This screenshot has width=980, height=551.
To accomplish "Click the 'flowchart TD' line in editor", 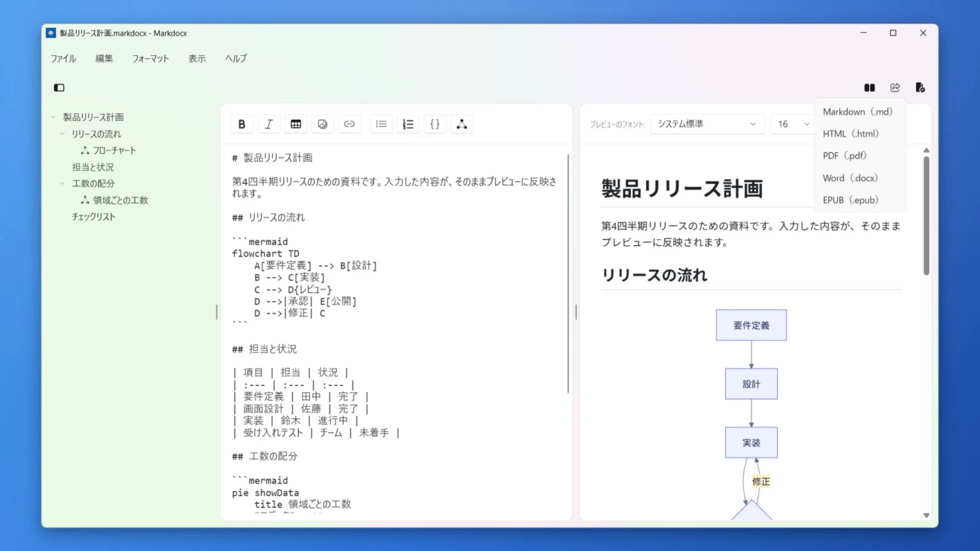I will click(x=266, y=253).
